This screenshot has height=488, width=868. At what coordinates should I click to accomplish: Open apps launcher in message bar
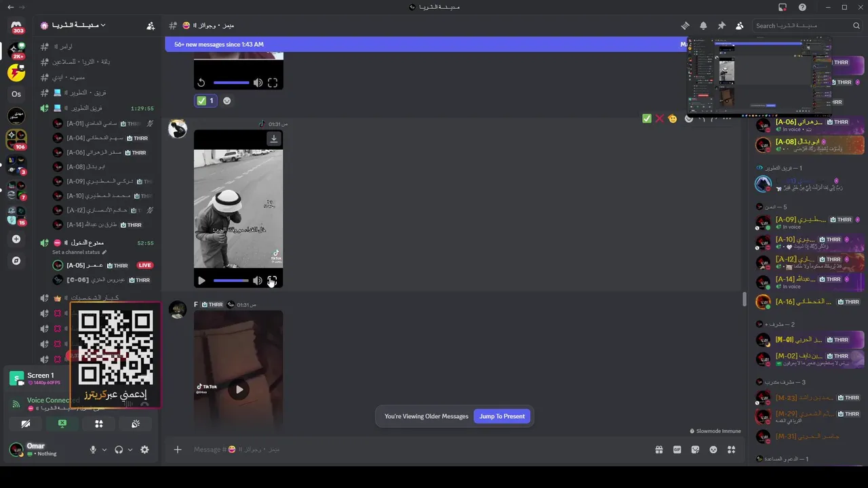(x=731, y=449)
